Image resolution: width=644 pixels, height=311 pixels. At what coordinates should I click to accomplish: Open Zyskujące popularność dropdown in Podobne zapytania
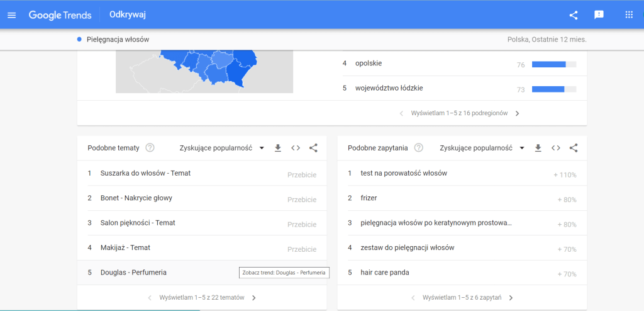482,148
